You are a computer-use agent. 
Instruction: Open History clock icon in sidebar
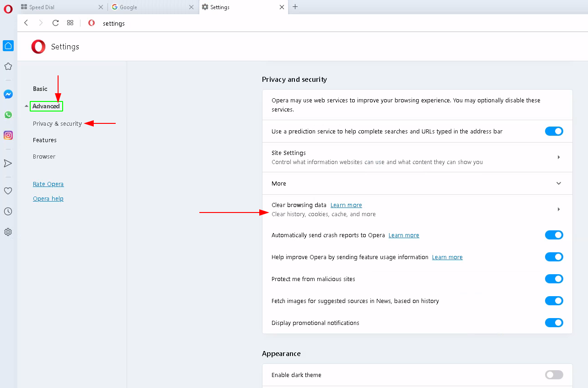point(8,212)
